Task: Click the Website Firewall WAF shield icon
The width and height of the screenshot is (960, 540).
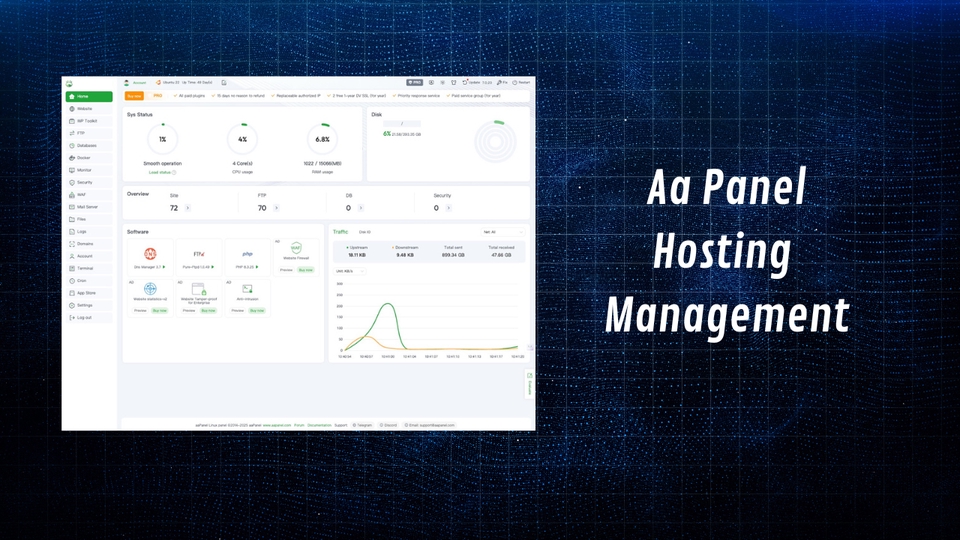Action: 295,249
